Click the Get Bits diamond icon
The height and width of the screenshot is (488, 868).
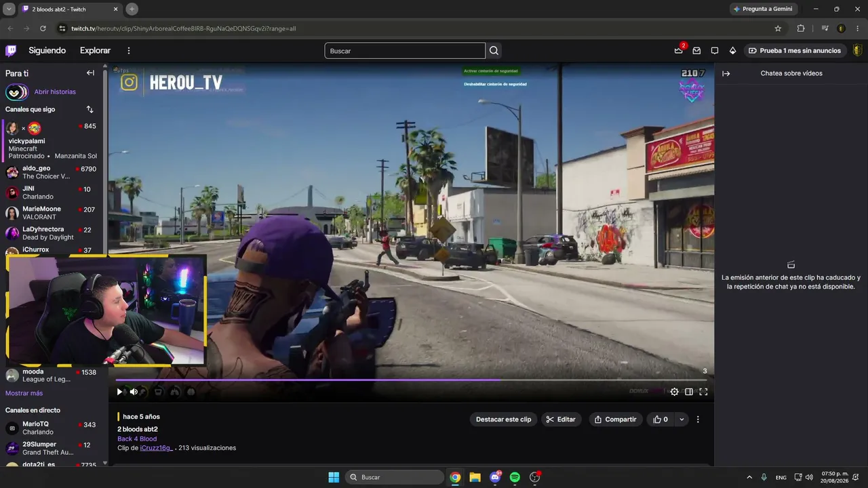[x=732, y=51]
